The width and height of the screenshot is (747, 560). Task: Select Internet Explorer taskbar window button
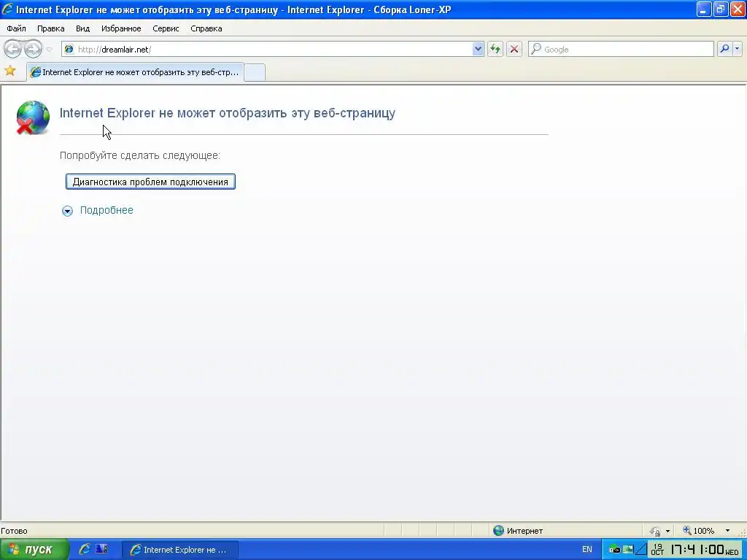click(180, 550)
